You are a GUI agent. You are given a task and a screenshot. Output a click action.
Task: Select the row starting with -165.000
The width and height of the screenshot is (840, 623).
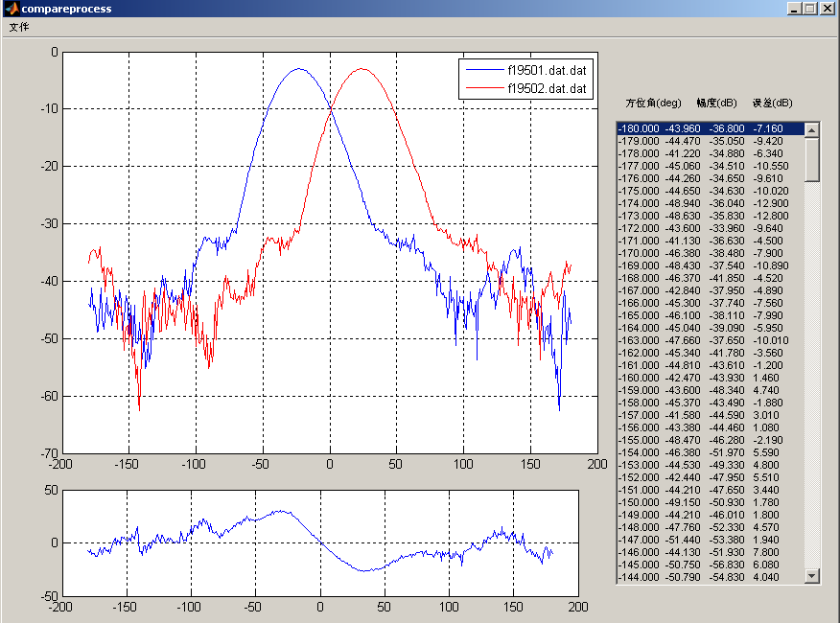point(711,315)
